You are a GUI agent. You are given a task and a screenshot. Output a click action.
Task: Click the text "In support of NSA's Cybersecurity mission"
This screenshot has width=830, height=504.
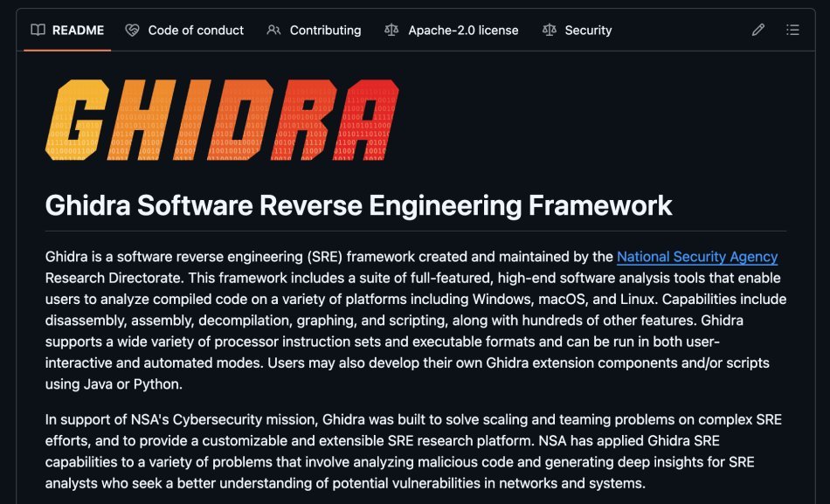[x=181, y=420]
